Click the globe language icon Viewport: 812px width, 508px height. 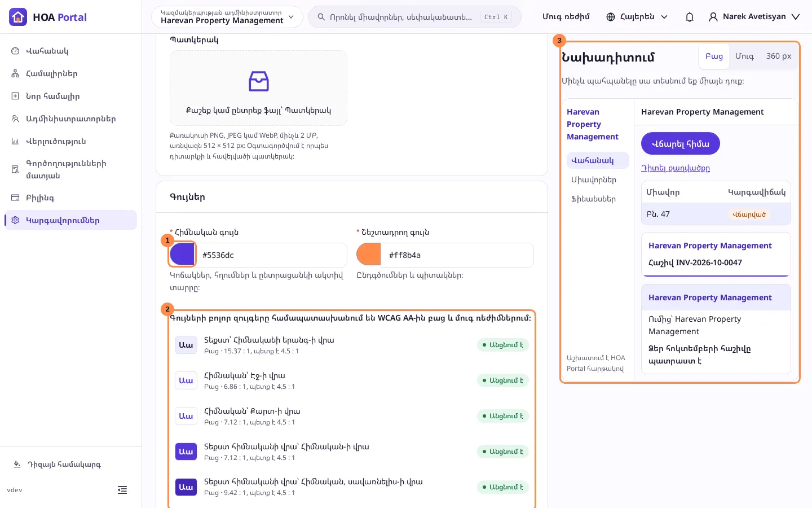pyautogui.click(x=611, y=17)
